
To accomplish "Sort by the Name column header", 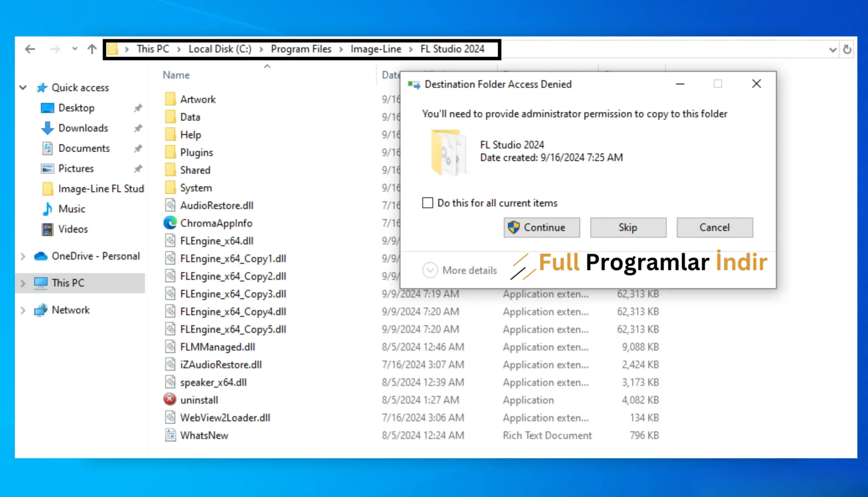I will pyautogui.click(x=176, y=75).
